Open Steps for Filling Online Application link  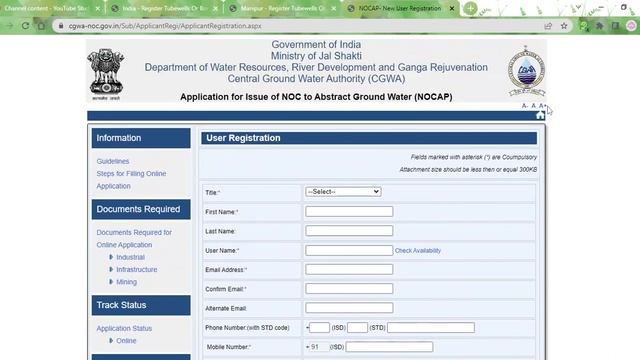(131, 180)
